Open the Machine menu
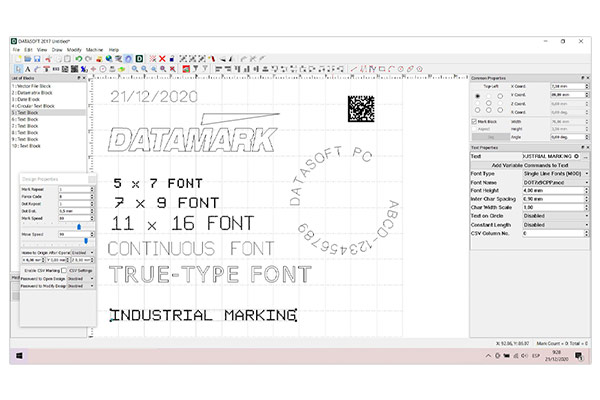The image size is (600, 400). tap(94, 50)
